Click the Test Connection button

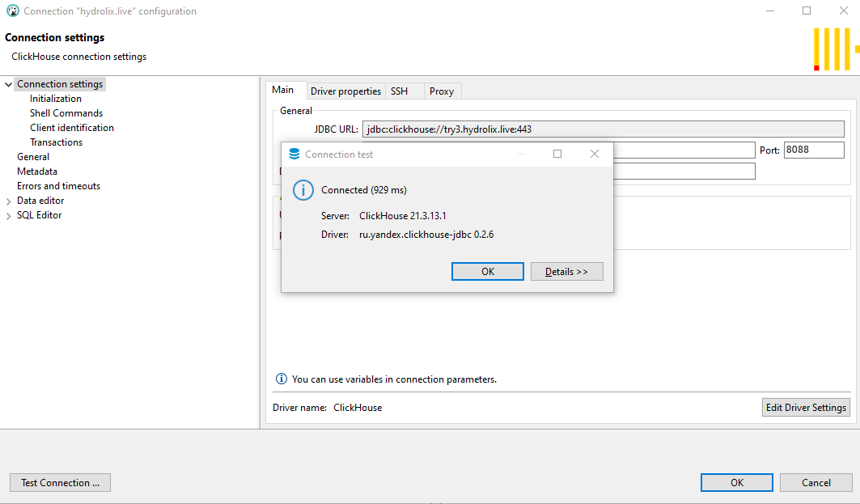pos(61,483)
